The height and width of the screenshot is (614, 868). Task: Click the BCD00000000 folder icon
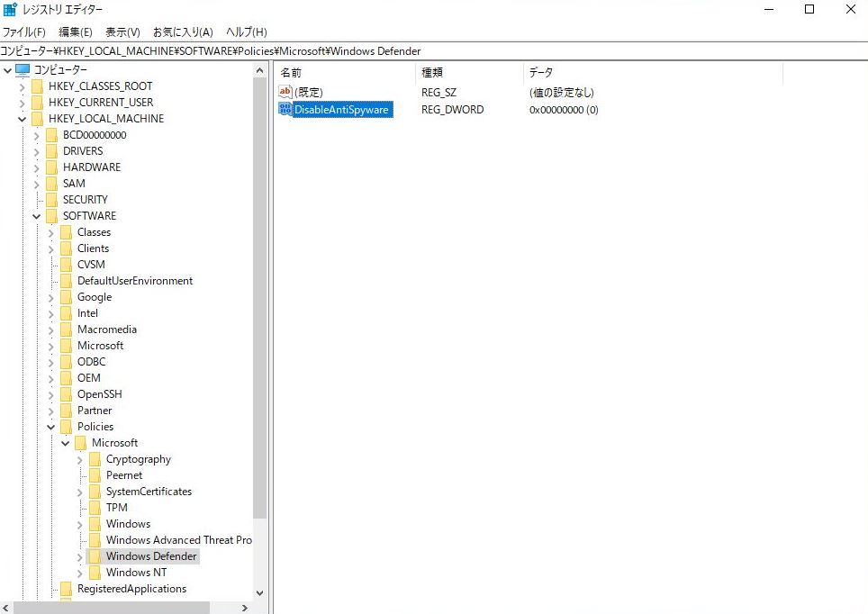[52, 135]
